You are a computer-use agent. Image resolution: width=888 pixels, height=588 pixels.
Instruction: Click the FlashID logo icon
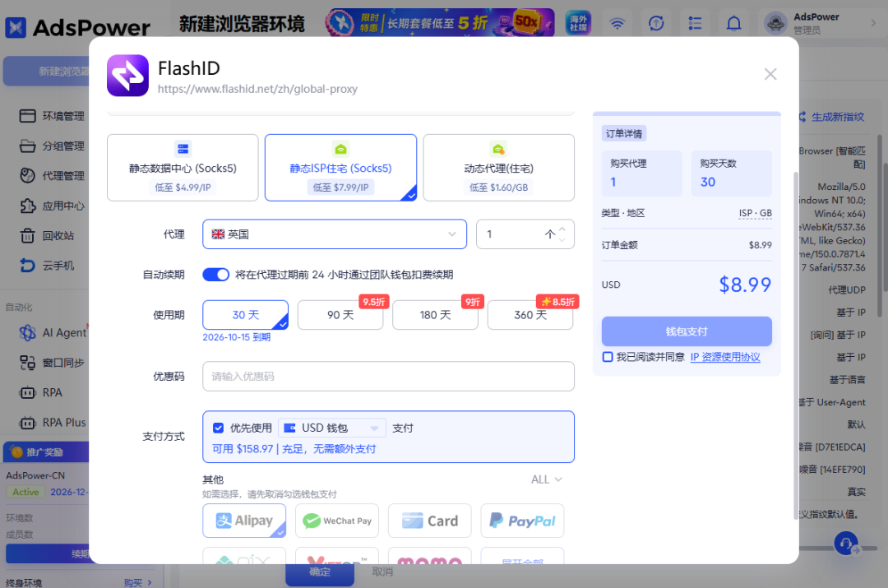tap(127, 76)
